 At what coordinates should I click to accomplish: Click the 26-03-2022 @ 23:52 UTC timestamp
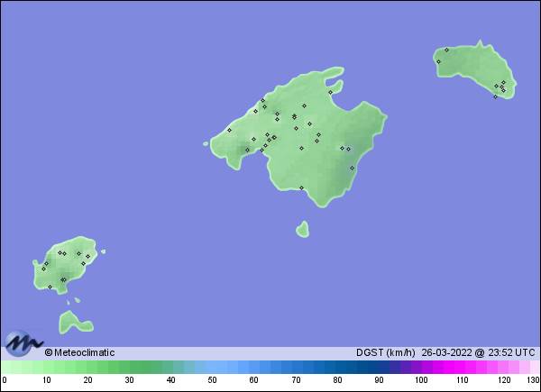point(478,352)
